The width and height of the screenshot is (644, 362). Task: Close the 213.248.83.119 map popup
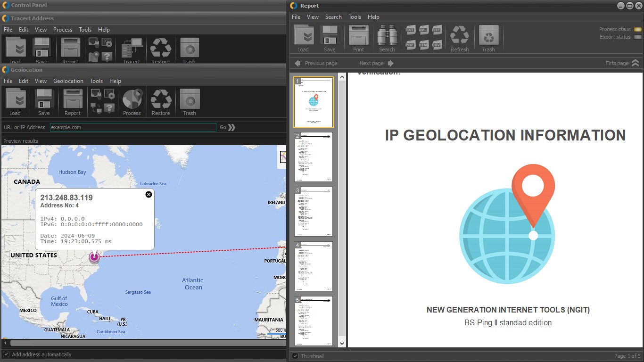click(149, 194)
